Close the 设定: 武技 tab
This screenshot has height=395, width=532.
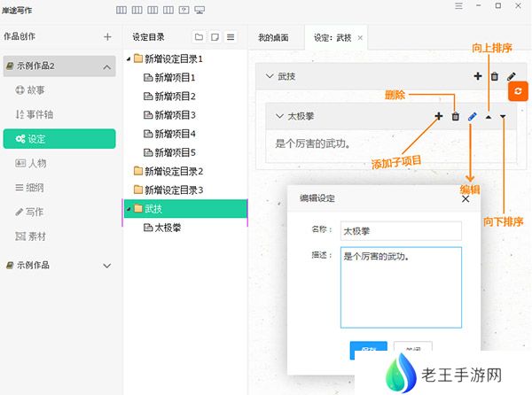pos(360,38)
